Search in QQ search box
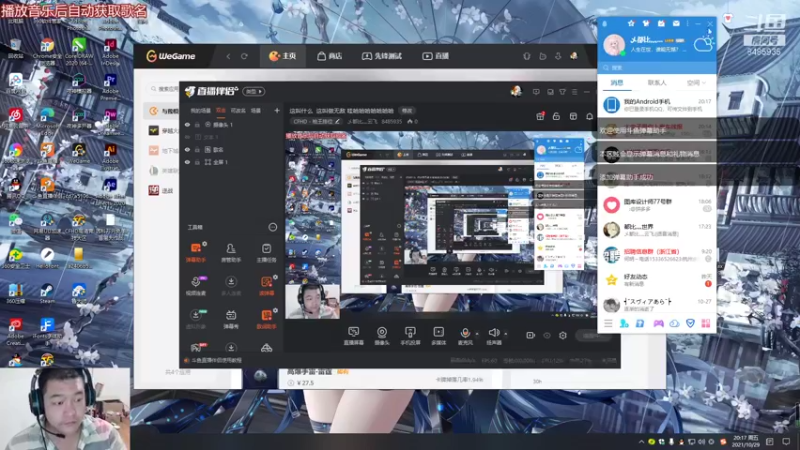This screenshot has width=800, height=450. [x=657, y=67]
